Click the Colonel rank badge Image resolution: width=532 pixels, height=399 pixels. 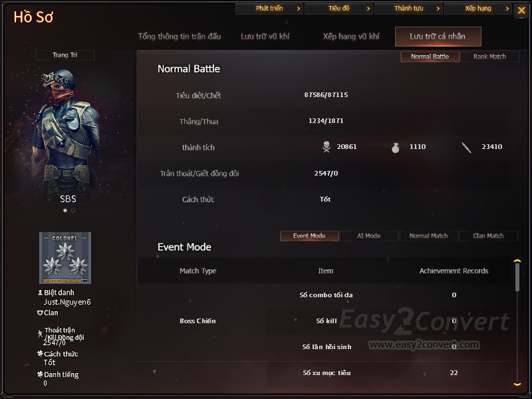[65, 258]
